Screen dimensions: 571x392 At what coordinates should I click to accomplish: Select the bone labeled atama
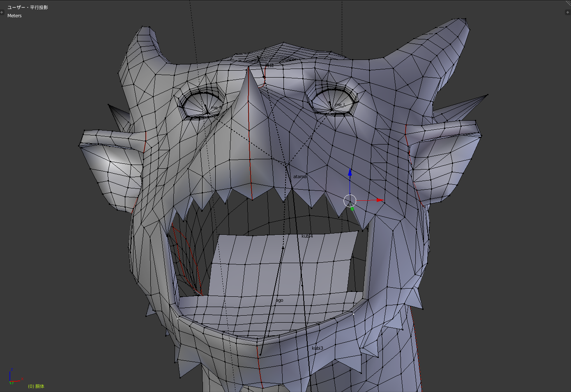[300, 177]
